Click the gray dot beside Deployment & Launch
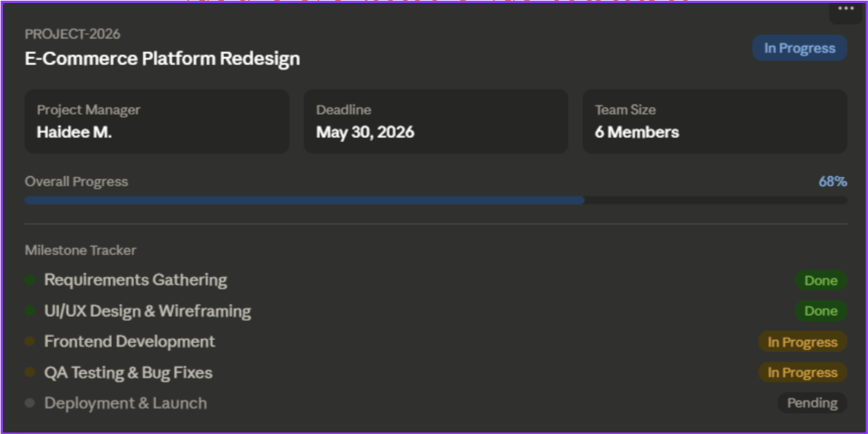 [30, 403]
